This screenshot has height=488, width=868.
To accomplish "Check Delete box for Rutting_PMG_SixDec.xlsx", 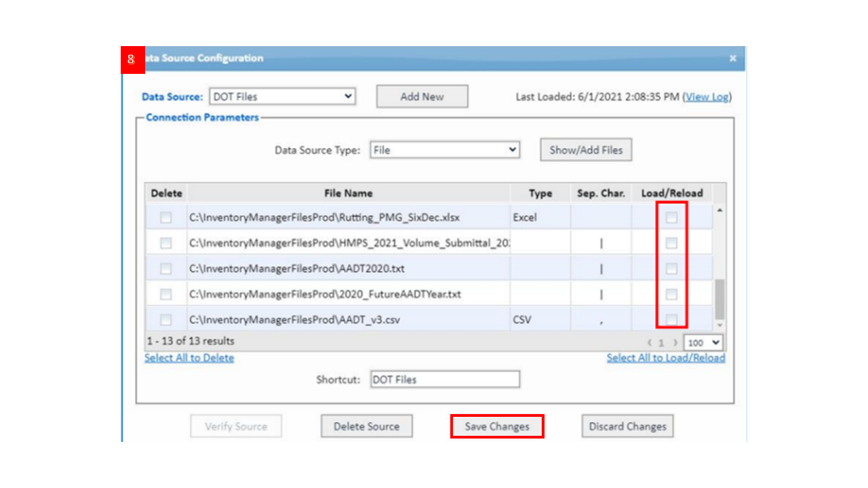I will click(165, 218).
